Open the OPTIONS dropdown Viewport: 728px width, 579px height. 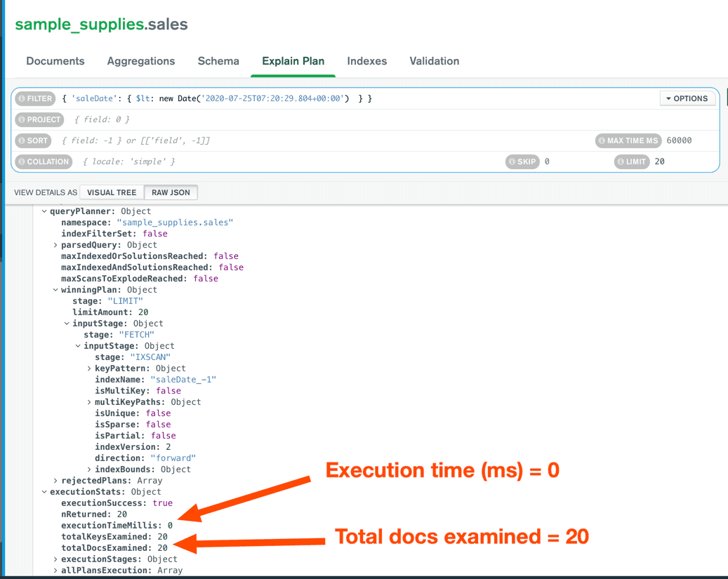point(687,98)
